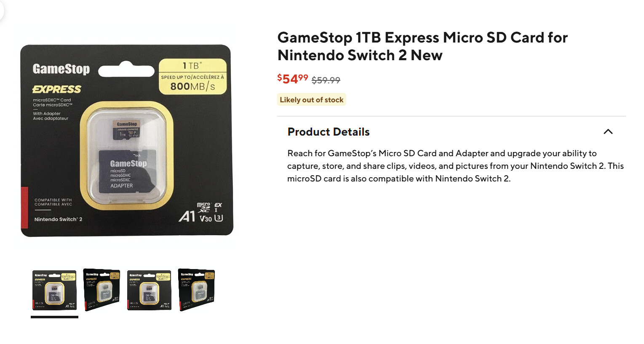The image size is (644, 344).
Task: Select the last product thumbnail
Action: (196, 290)
